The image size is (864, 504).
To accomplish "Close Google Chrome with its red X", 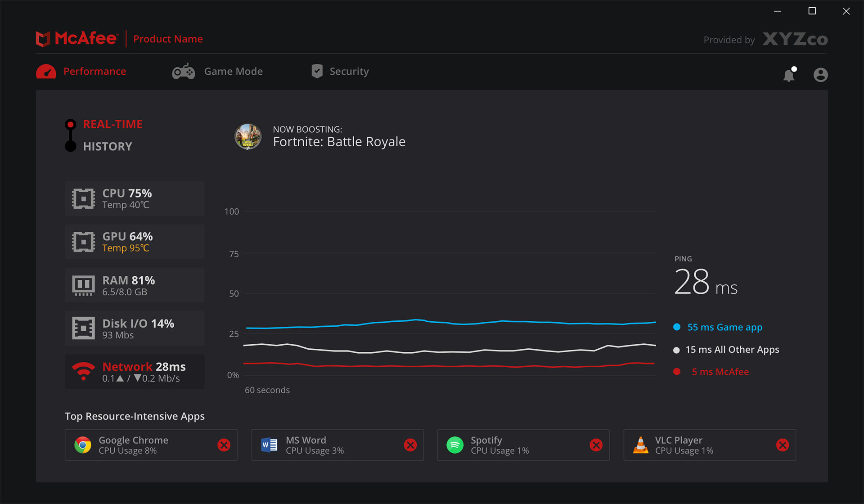I will click(224, 445).
